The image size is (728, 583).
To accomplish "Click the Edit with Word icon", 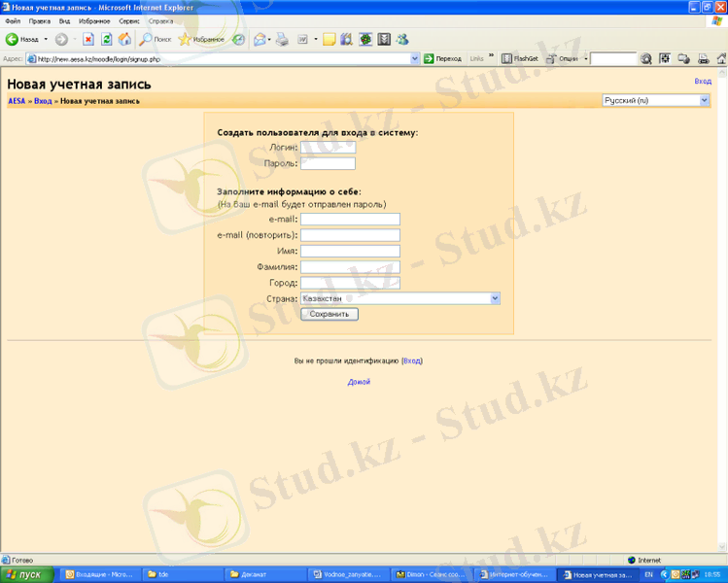I will point(302,40).
